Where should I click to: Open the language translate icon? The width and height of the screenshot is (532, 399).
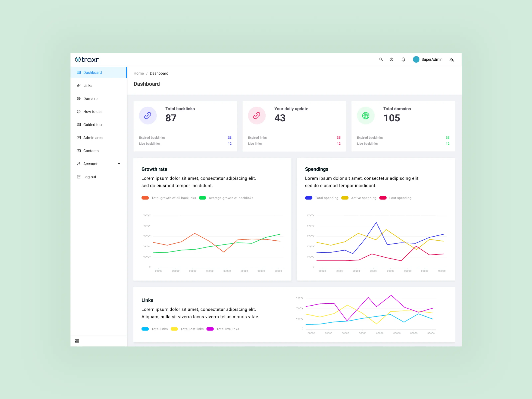(451, 59)
